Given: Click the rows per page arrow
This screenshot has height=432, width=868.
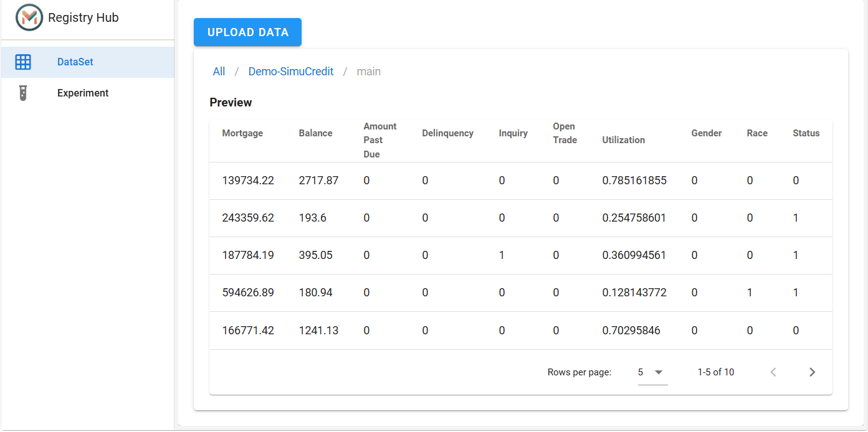Looking at the screenshot, I should (x=659, y=372).
